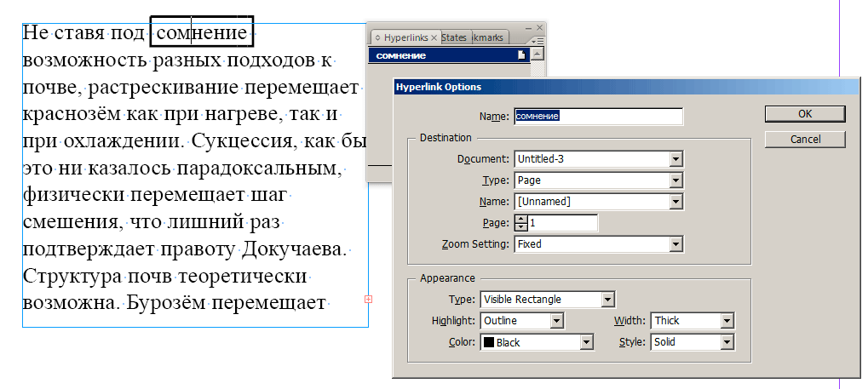This screenshot has width=868, height=389.
Task: Click the word Структура in the text frame
Action: point(72,276)
